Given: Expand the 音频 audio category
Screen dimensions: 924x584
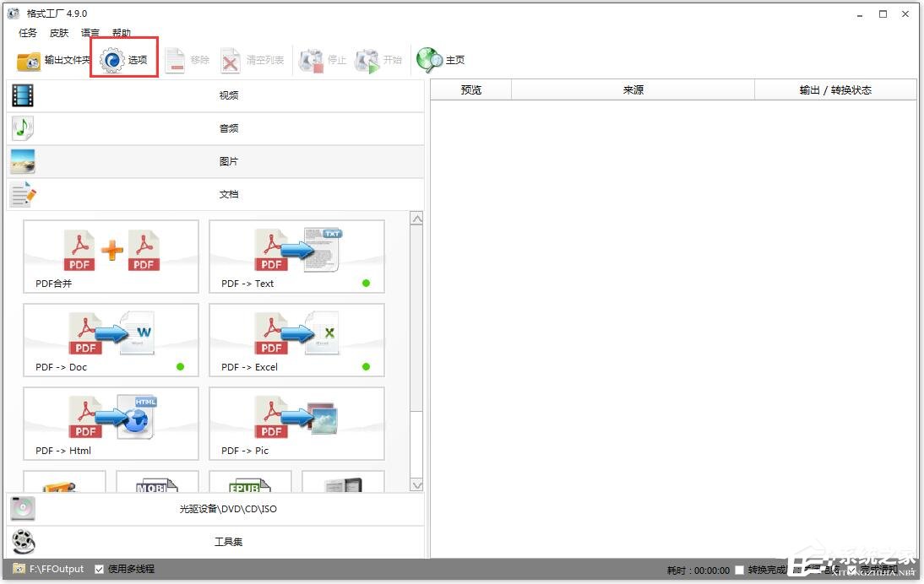Looking at the screenshot, I should 228,128.
